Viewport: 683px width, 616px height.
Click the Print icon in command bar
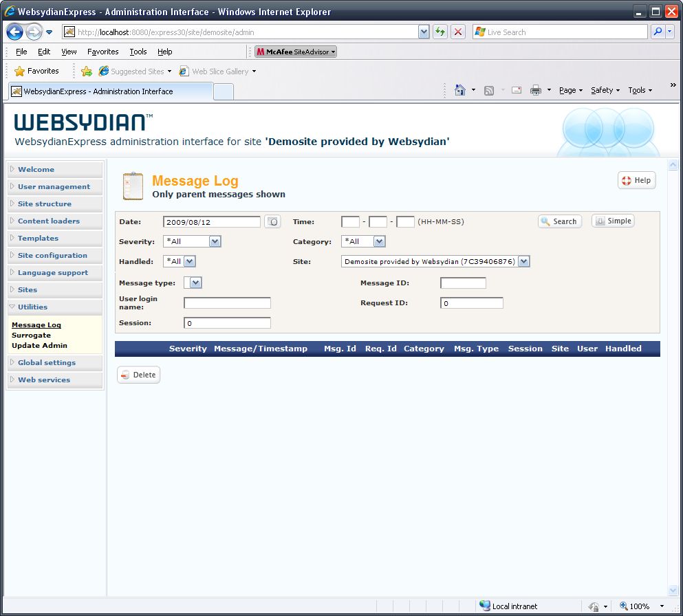535,90
